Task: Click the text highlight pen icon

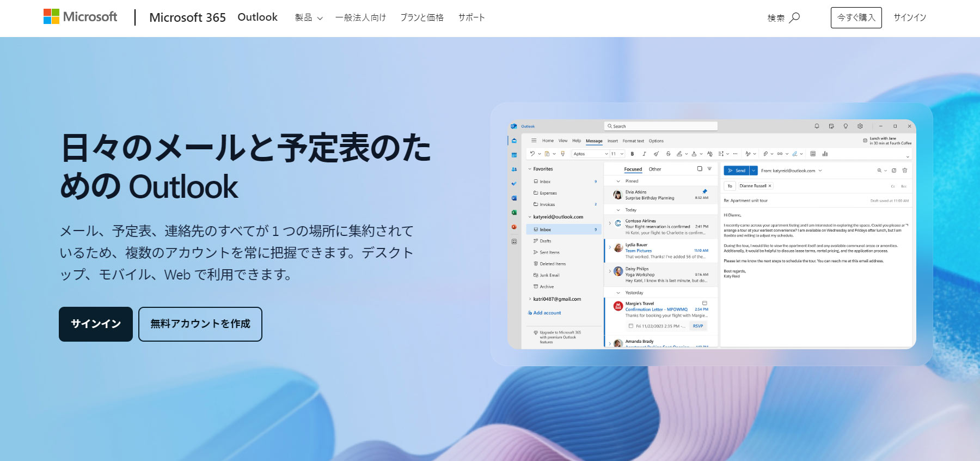Action: pyautogui.click(x=679, y=154)
